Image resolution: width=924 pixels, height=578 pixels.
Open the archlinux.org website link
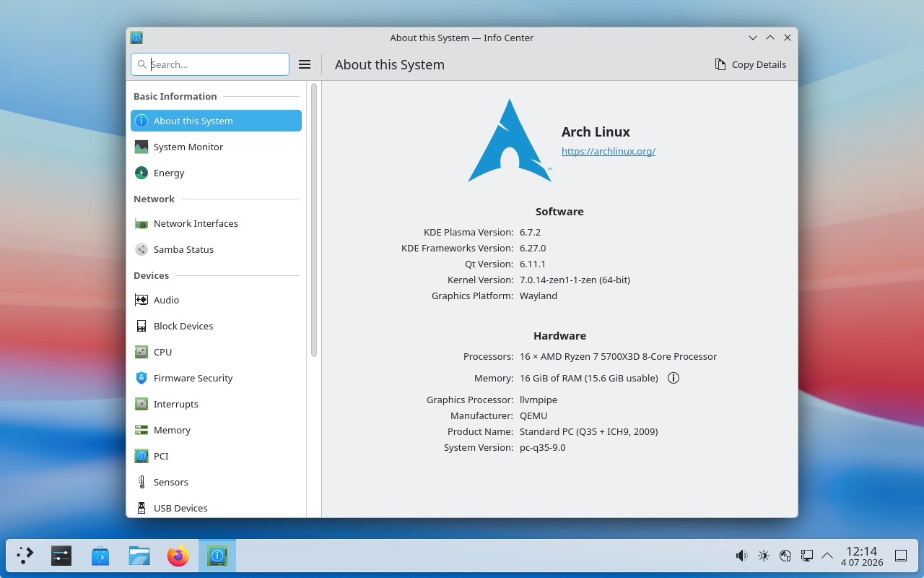609,151
